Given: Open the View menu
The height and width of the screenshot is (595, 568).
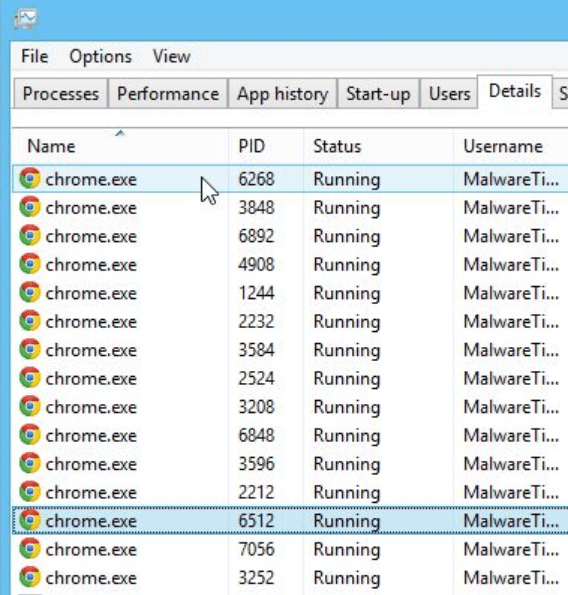Looking at the screenshot, I should coord(172,57).
